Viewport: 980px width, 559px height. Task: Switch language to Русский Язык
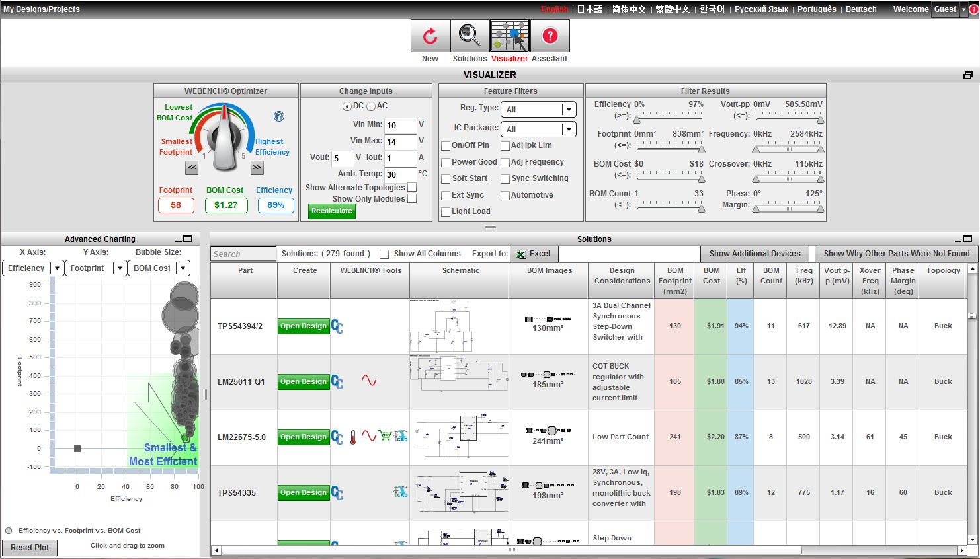761,9
